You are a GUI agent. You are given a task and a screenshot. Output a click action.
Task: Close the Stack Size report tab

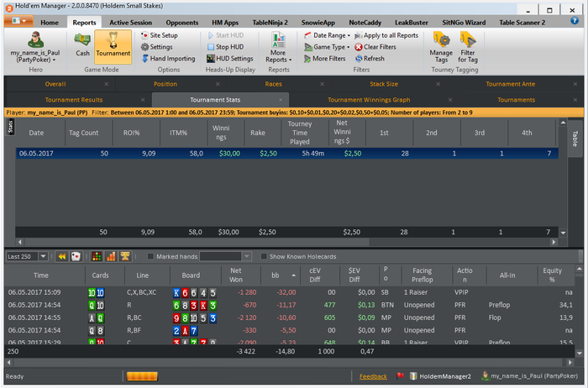click(438, 84)
